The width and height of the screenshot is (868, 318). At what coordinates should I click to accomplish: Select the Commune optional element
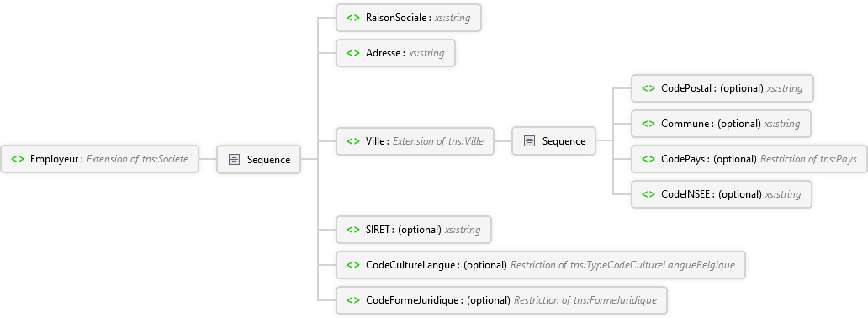721,124
